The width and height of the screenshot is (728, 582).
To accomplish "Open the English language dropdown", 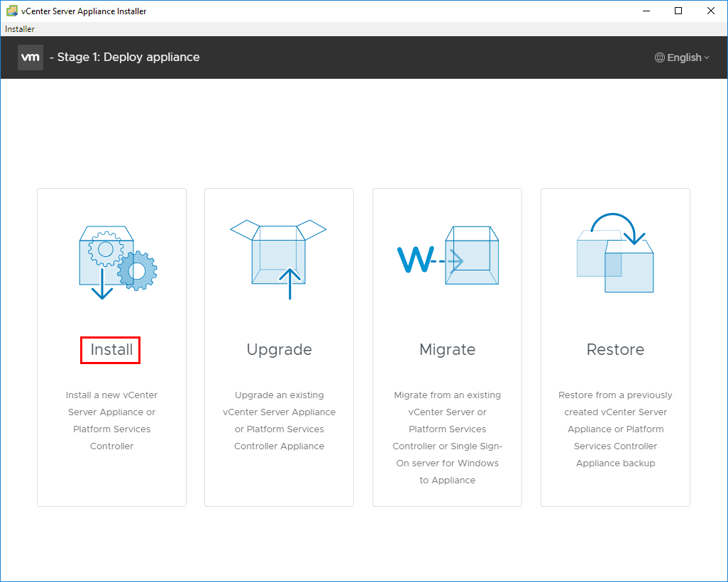I will [683, 57].
